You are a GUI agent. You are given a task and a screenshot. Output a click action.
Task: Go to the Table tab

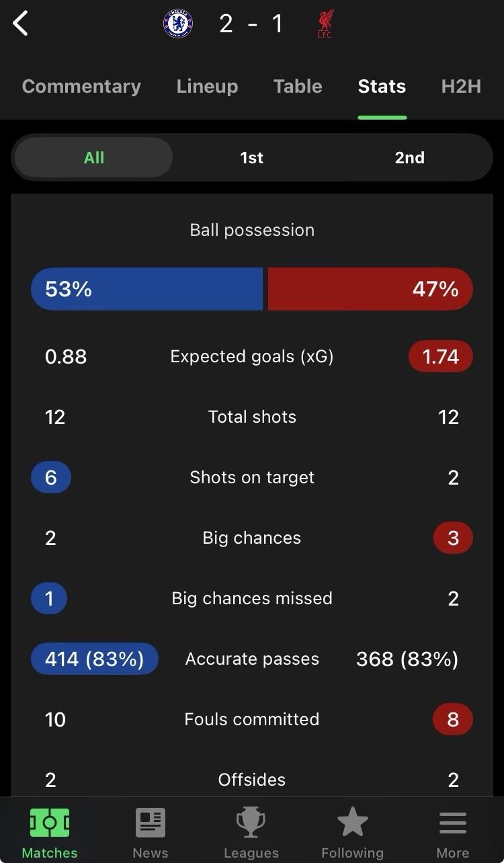pyautogui.click(x=298, y=86)
